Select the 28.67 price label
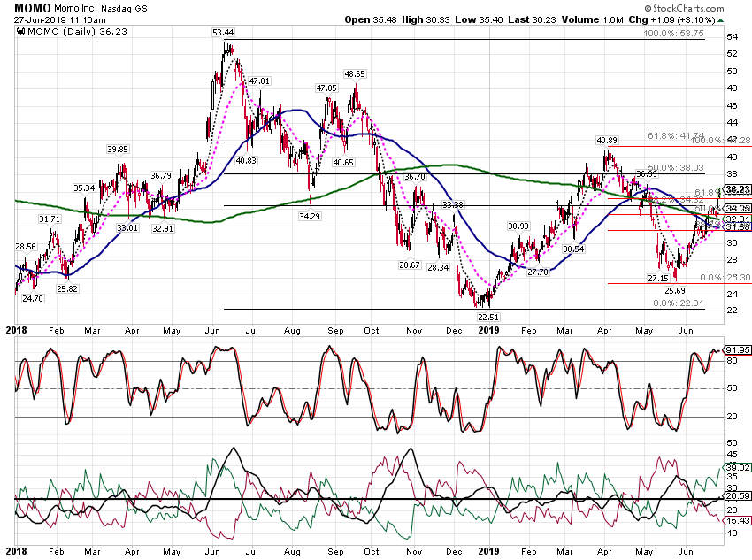752x560 pixels. click(409, 265)
